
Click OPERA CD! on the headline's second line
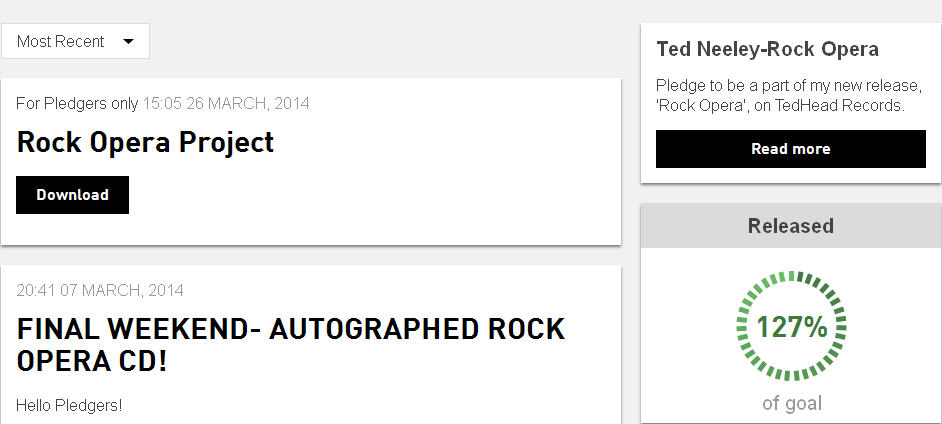tap(92, 361)
